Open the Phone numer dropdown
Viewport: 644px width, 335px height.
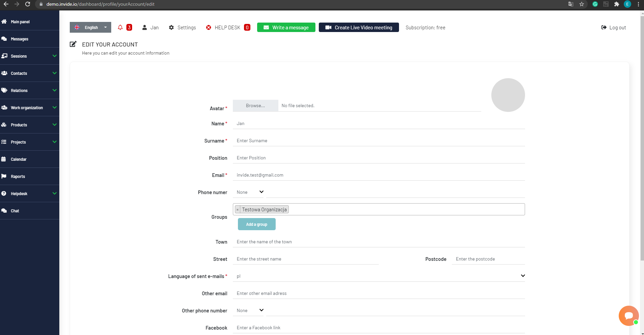click(249, 192)
